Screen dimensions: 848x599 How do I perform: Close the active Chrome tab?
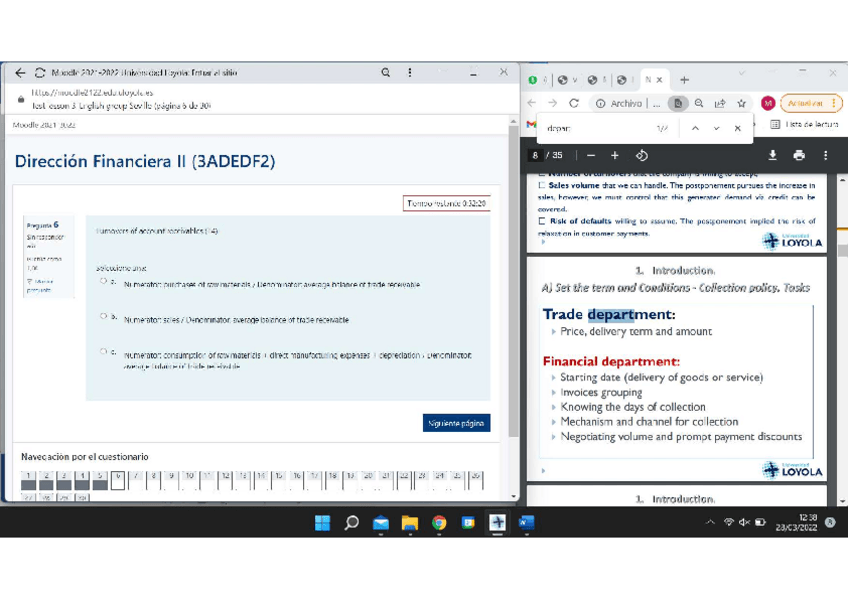tap(659, 80)
